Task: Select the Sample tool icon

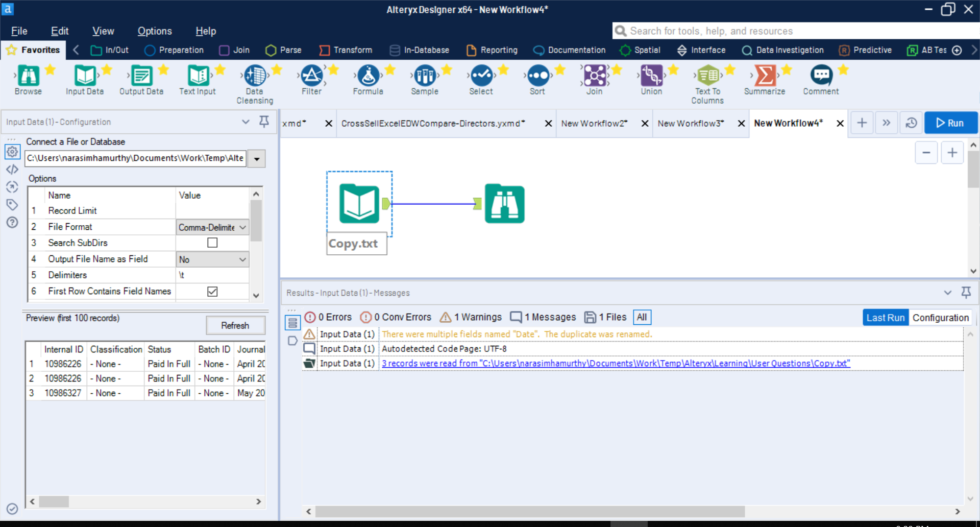Action: (x=425, y=76)
